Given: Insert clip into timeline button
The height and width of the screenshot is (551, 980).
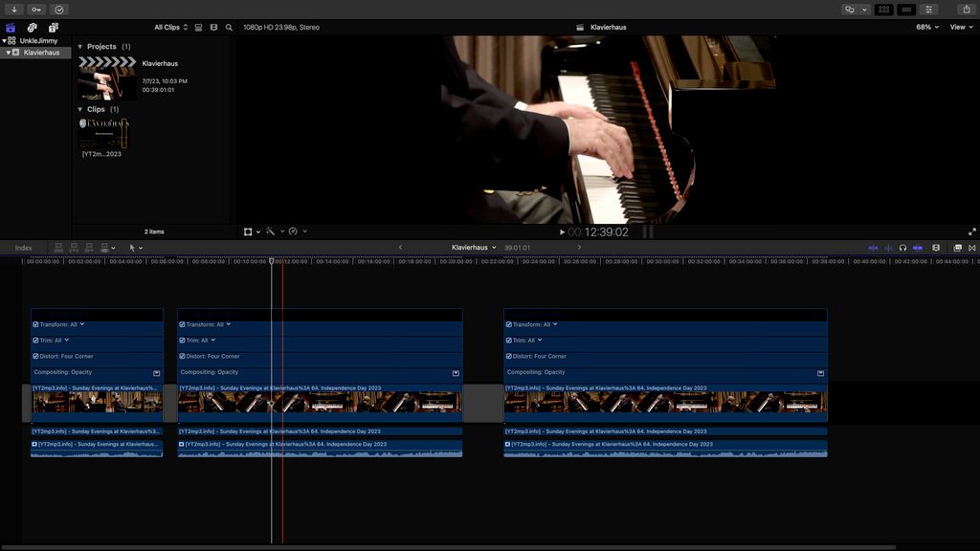Looking at the screenshot, I should pos(74,248).
